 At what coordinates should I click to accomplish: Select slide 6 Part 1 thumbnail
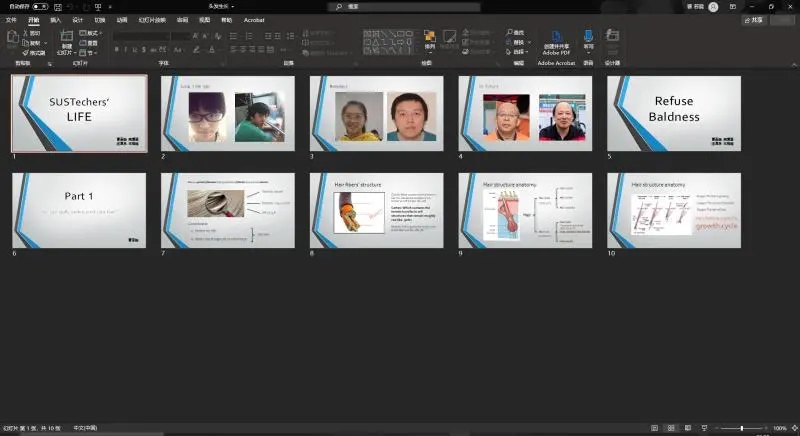click(x=79, y=210)
